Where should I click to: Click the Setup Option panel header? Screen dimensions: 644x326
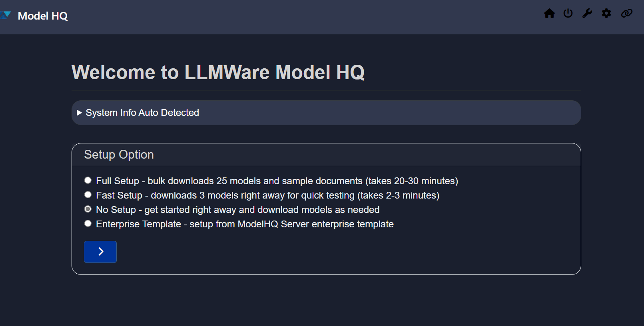pyautogui.click(x=119, y=155)
